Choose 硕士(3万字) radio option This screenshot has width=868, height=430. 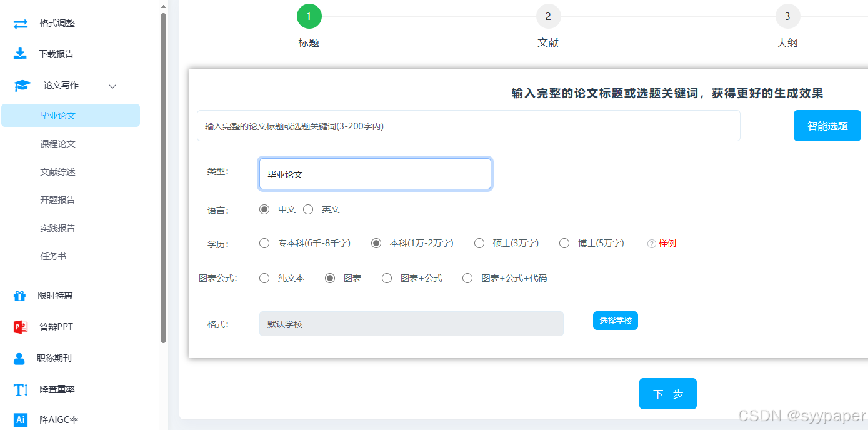click(479, 243)
